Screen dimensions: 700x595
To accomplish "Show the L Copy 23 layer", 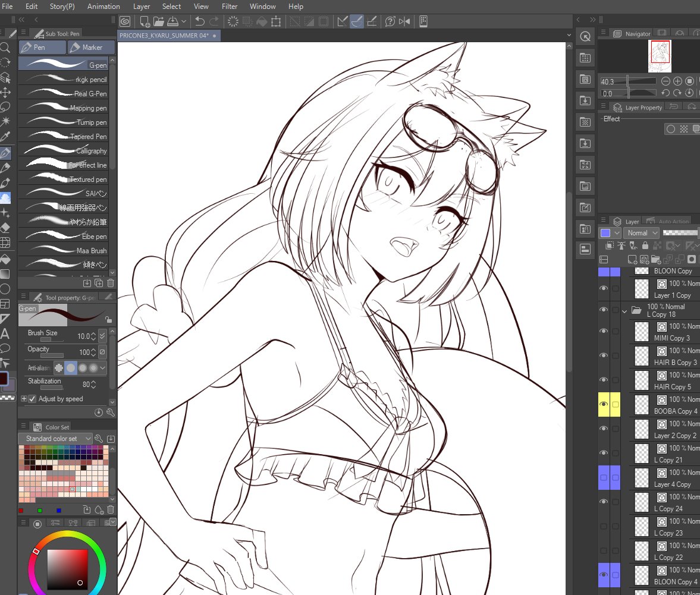I will pyautogui.click(x=604, y=526).
